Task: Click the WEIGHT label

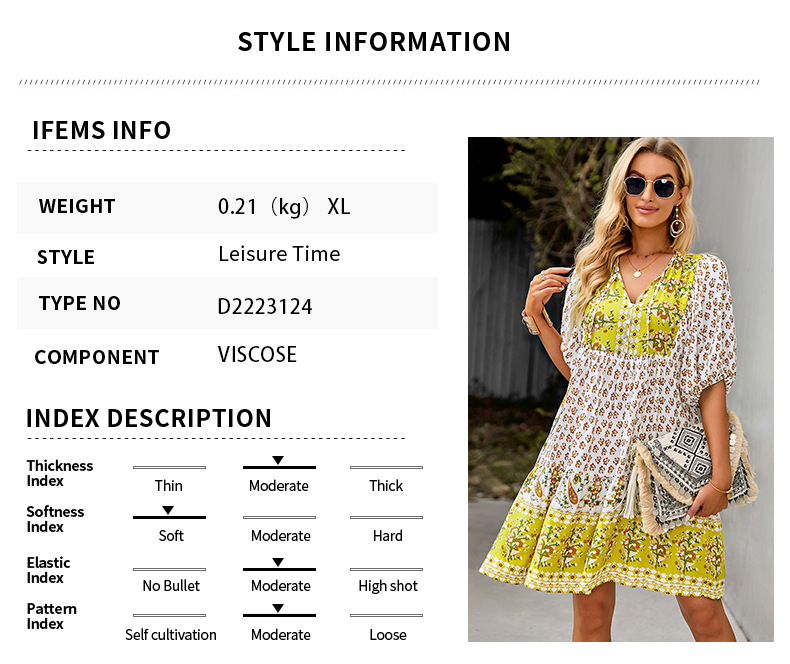Action: coord(77,207)
